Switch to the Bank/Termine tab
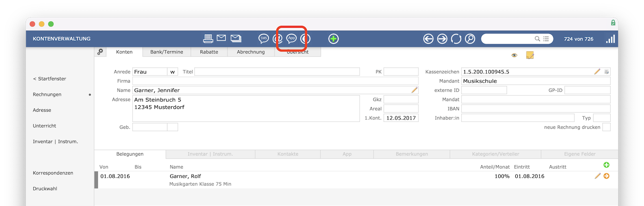This screenshot has width=644, height=206. tap(167, 52)
